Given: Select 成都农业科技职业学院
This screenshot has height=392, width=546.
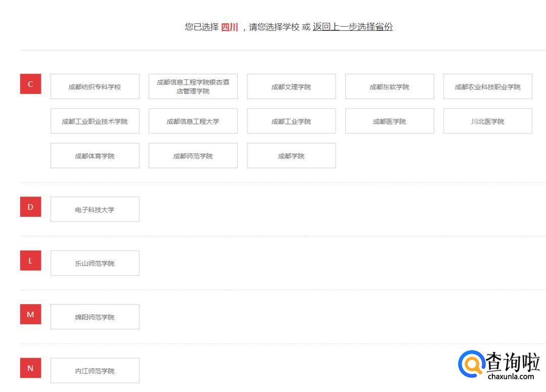Looking at the screenshot, I should 487,86.
